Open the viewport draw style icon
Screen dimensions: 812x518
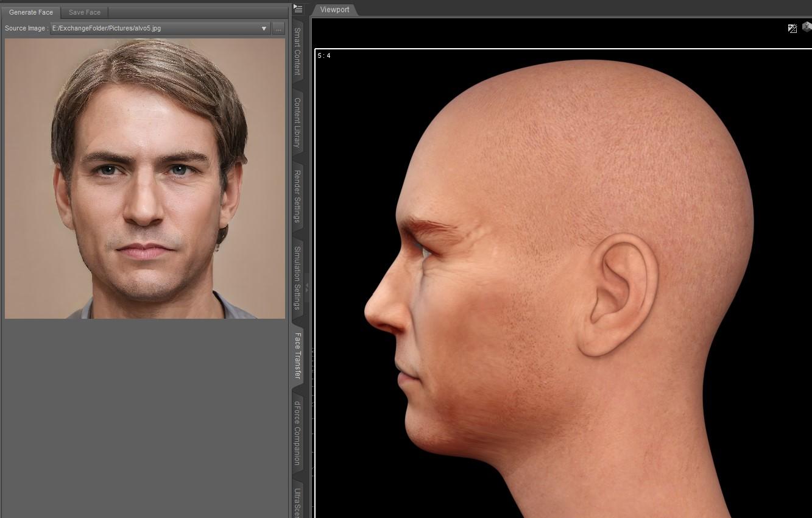[793, 28]
